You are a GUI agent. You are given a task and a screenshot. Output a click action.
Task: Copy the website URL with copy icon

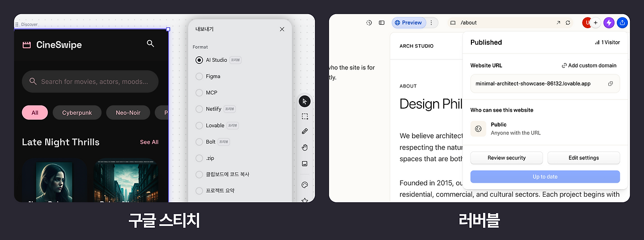click(610, 84)
